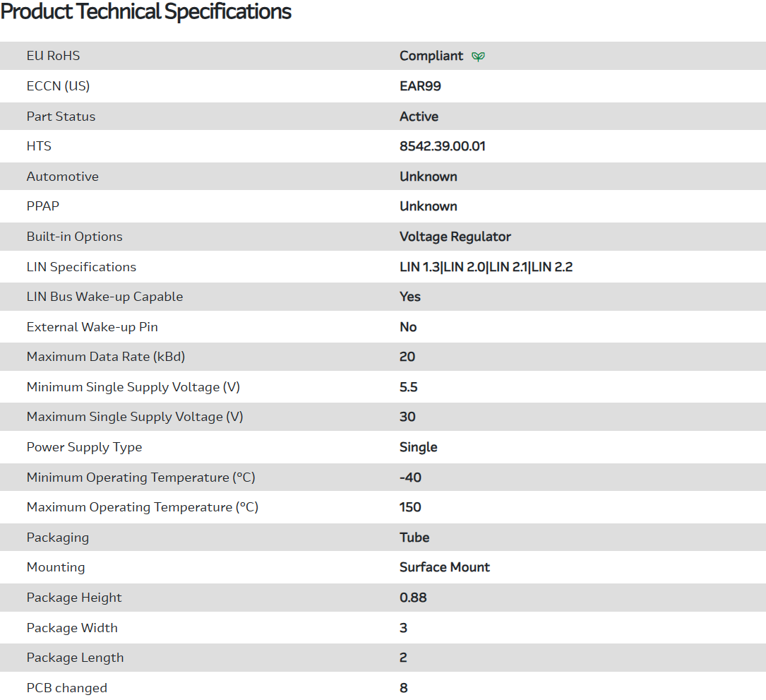The width and height of the screenshot is (766, 700).
Task: Select the LIN Bus Wake-up Capable label
Action: 104,297
